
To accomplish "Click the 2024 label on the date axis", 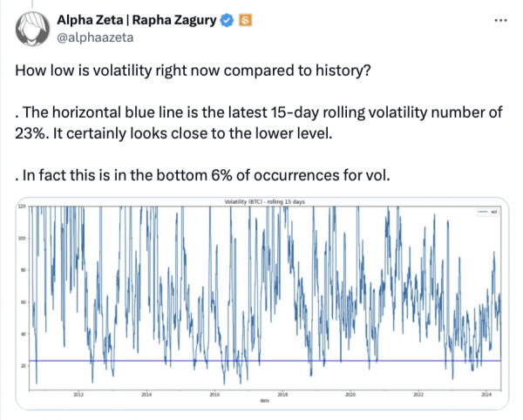I will point(486,395).
